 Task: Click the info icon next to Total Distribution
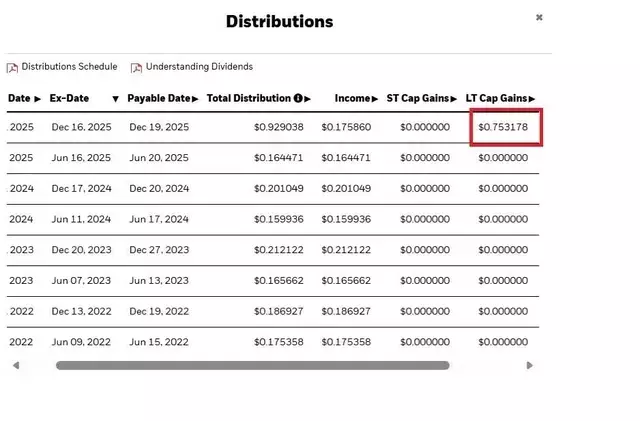pyautogui.click(x=298, y=99)
